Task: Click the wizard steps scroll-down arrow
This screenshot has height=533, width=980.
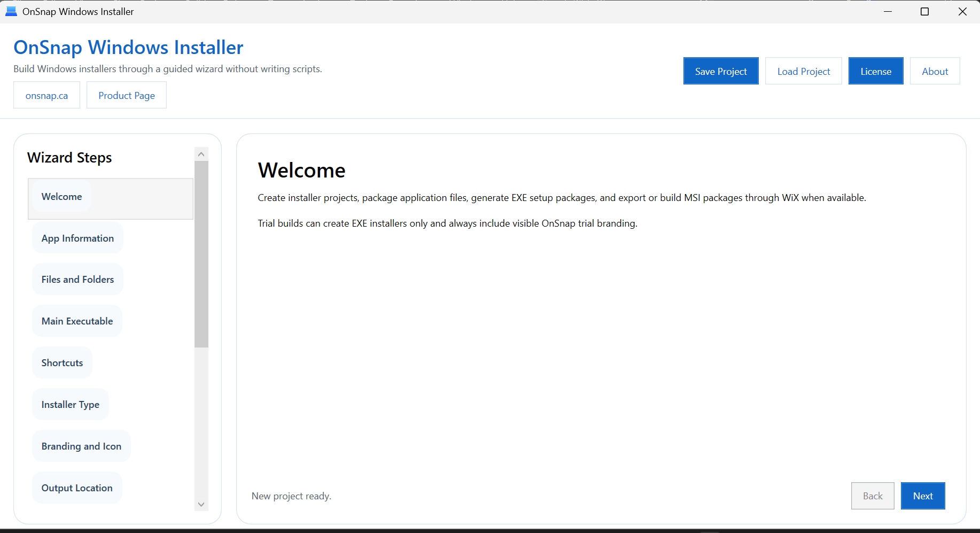Action: [x=201, y=504]
